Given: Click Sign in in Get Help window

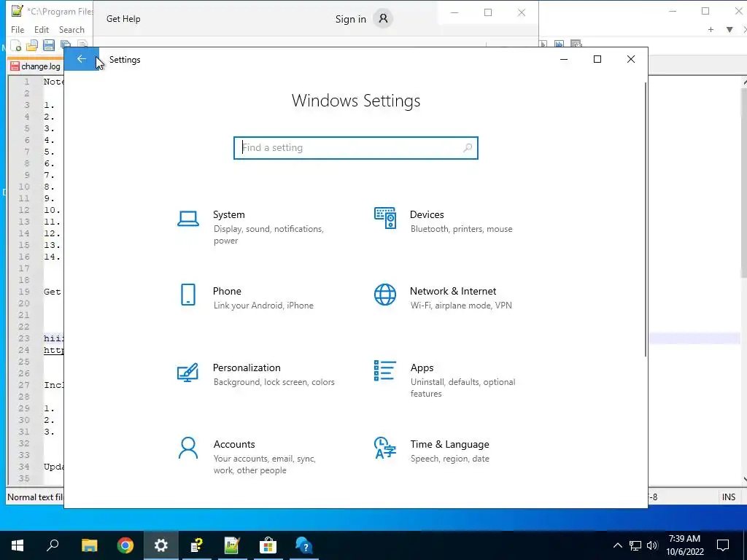Looking at the screenshot, I should tap(351, 19).
